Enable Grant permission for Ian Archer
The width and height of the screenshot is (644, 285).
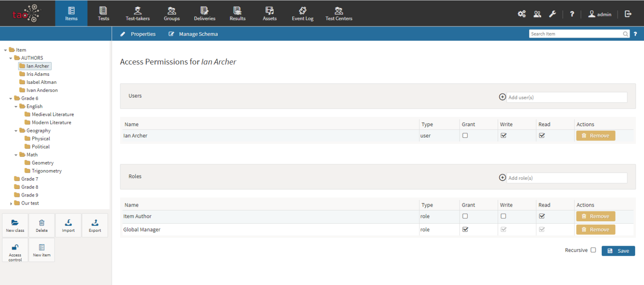(x=465, y=135)
